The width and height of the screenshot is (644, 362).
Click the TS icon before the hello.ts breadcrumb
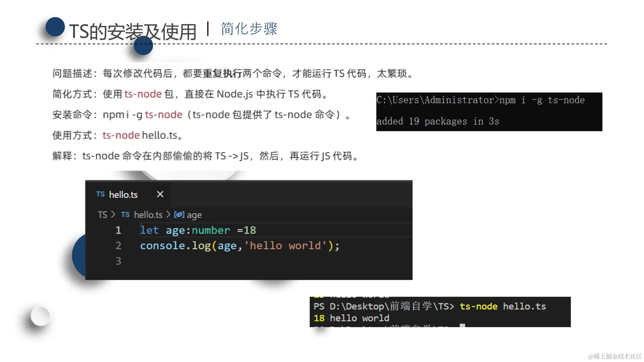pos(125,215)
